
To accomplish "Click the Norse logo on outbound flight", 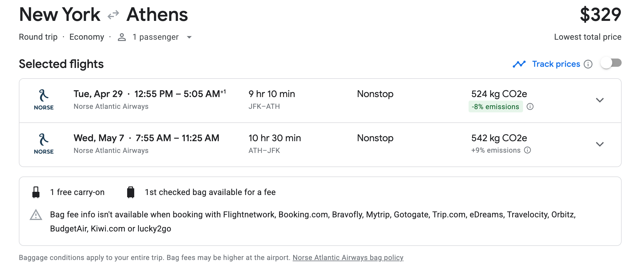I will tap(44, 100).
